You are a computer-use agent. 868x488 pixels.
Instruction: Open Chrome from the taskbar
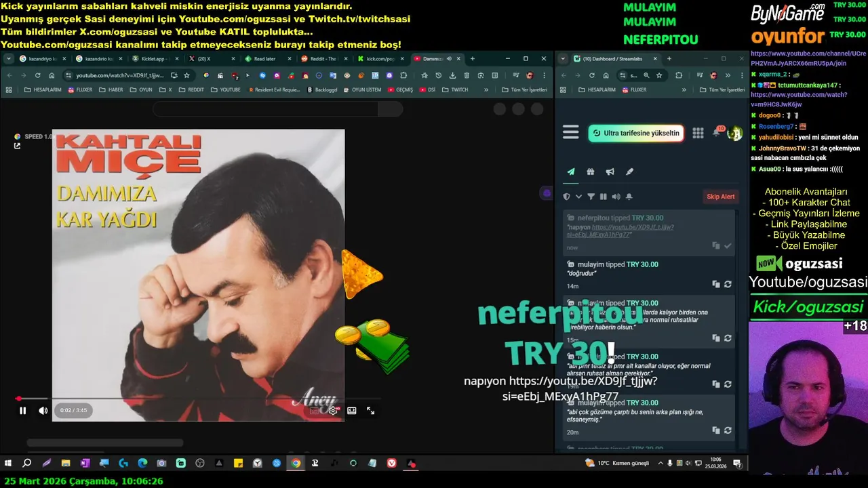296,463
